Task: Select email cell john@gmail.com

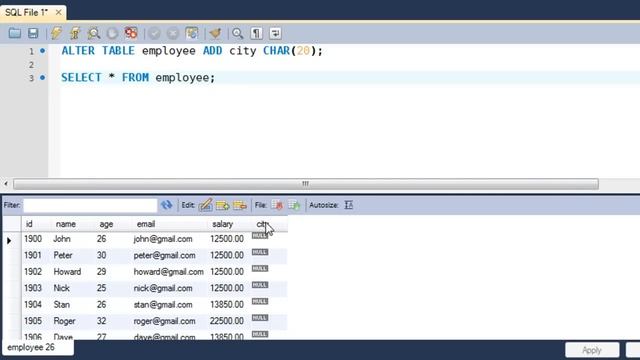Action: (163, 239)
